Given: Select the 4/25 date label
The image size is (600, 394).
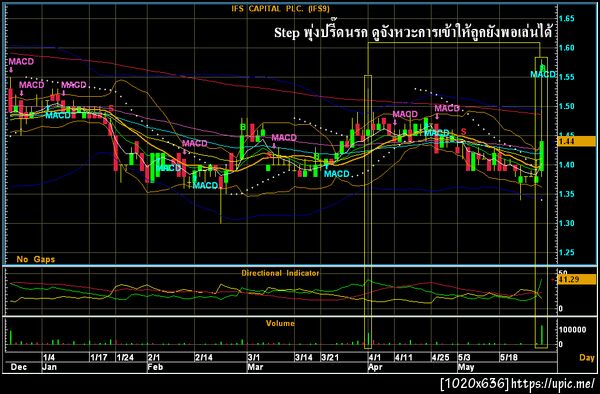Looking at the screenshot, I should pos(440,357).
